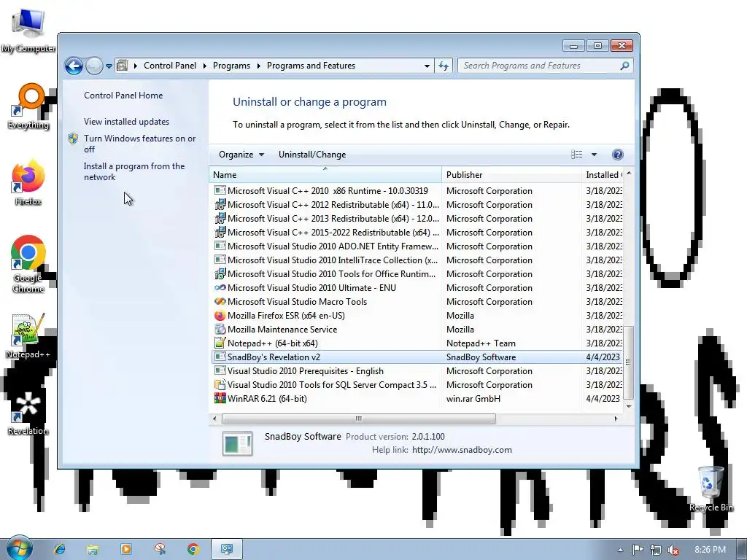Click Visual Studio Macro Tools icon
This screenshot has width=747, height=560.
220,301
